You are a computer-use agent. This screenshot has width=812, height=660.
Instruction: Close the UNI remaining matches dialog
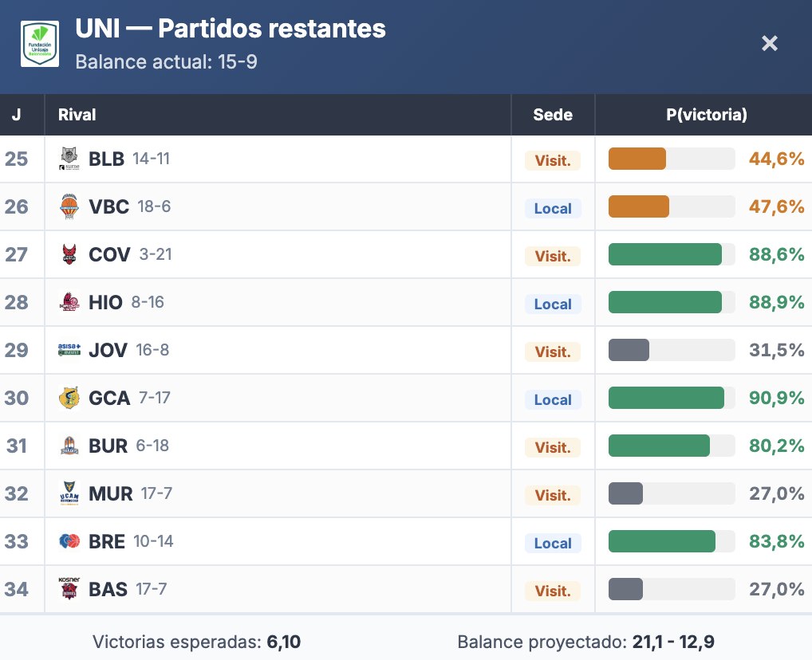[769, 43]
